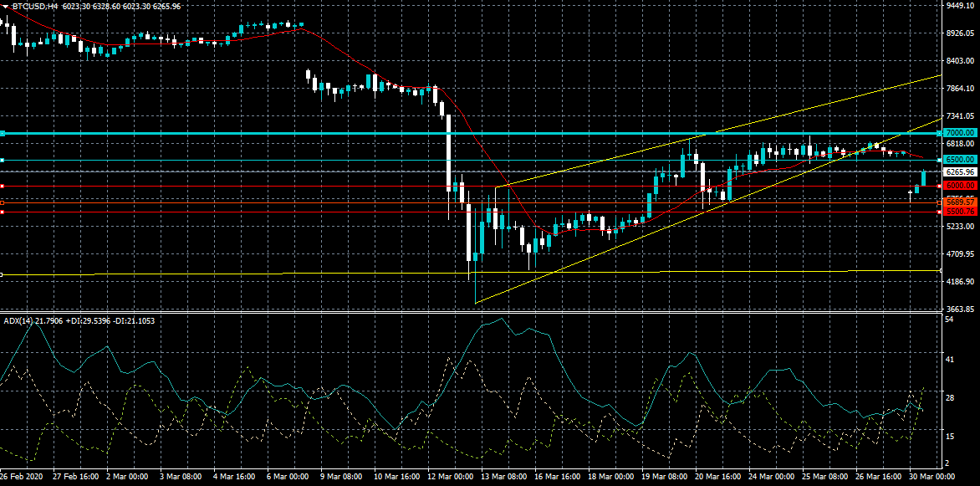Select the 6000.00 red price label

(960, 186)
